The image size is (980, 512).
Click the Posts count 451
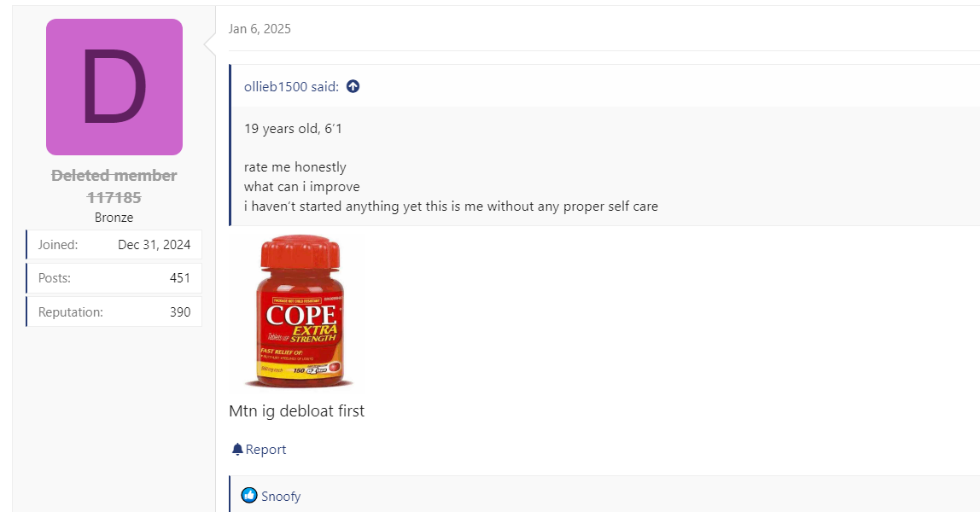180,278
